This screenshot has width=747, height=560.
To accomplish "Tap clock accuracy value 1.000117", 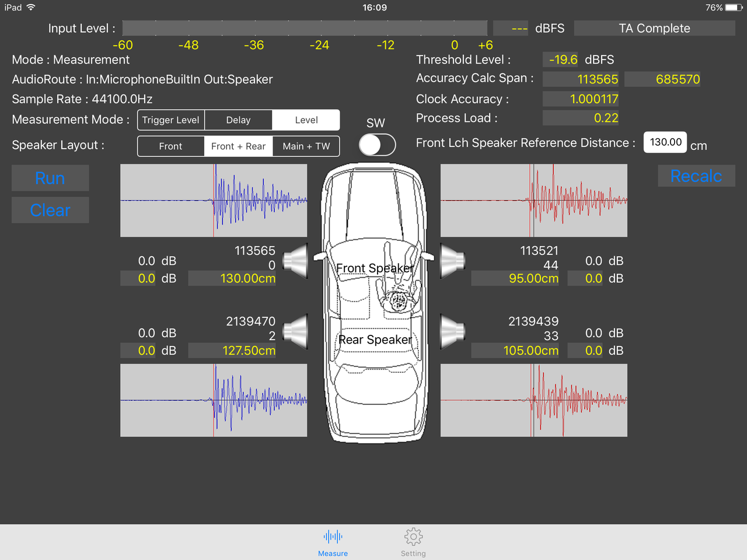I will 581,99.
